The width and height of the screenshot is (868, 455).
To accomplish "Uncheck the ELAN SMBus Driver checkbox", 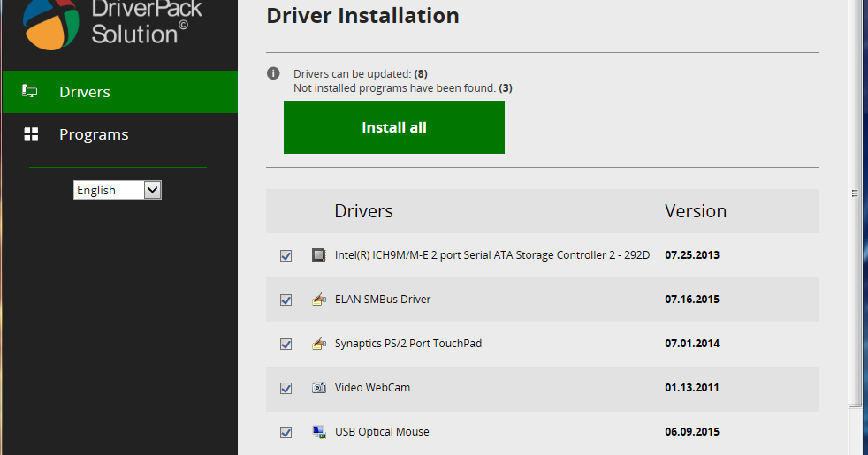I will coord(286,300).
